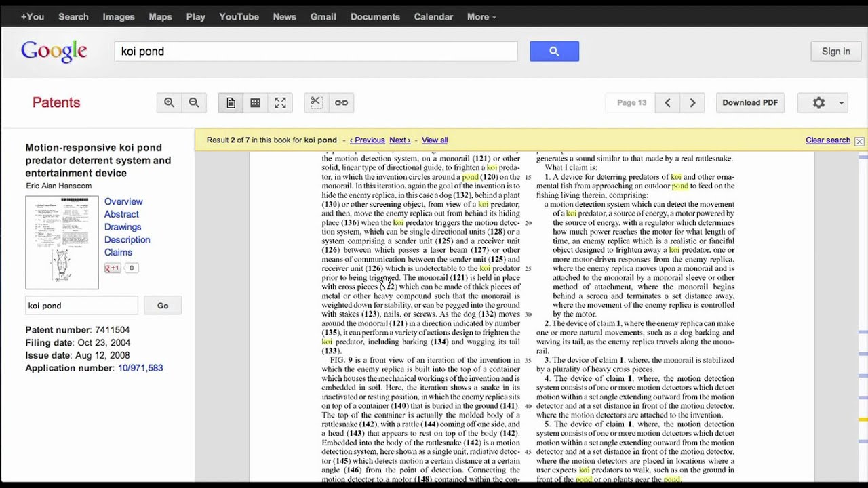Image resolution: width=868 pixels, height=488 pixels.
Task: Click the Filing date Oct 23, 2004
Action: tap(77, 343)
